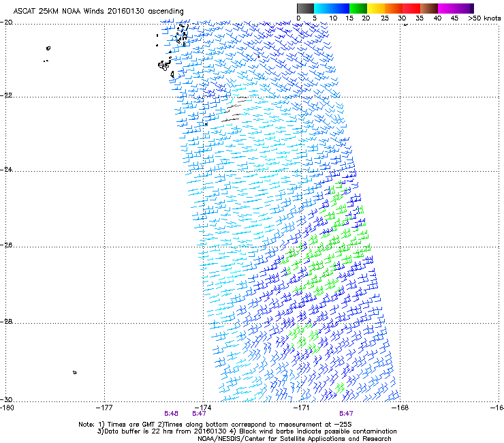Pick the brown 35-40 knots legend segment

429,8
